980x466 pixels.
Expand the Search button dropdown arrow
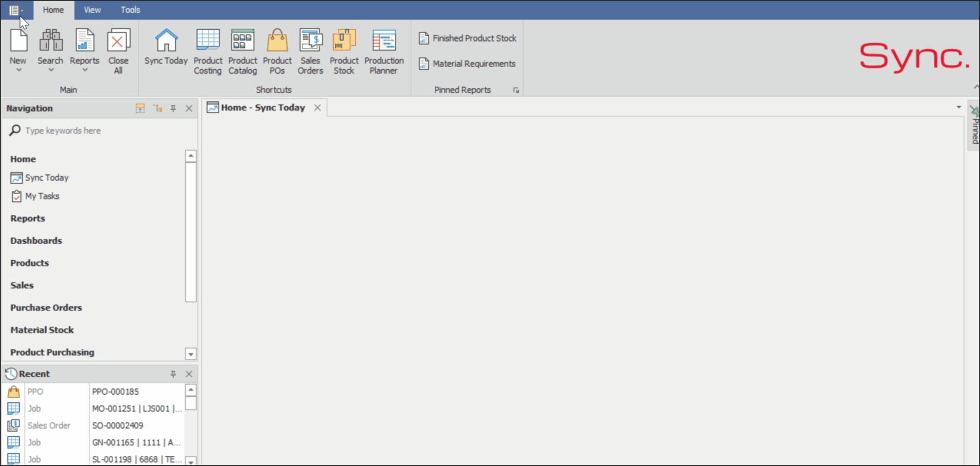pyautogui.click(x=51, y=70)
